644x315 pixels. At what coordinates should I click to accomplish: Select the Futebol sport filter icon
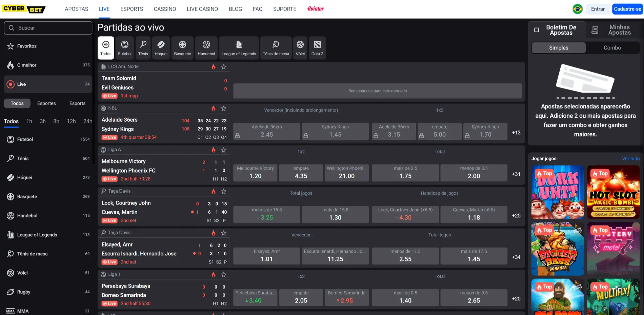pos(124,47)
